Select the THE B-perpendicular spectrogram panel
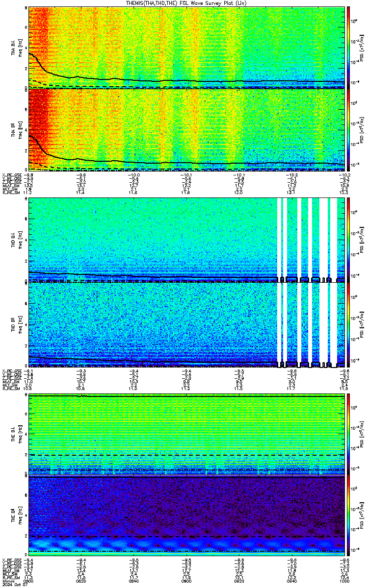368x588 pixels. 186,434
